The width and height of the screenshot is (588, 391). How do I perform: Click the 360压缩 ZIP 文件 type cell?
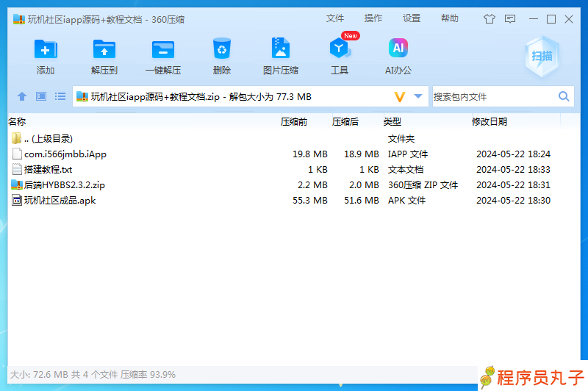pyautogui.click(x=423, y=184)
